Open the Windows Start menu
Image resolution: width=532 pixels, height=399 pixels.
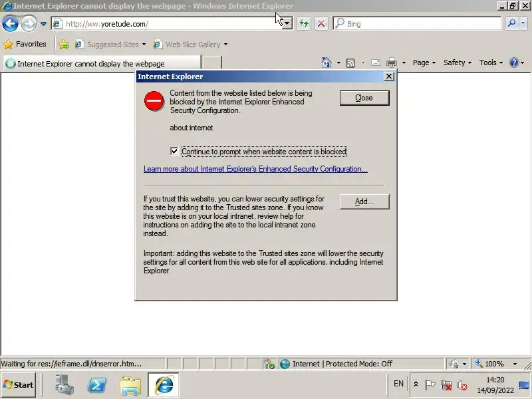(x=19, y=385)
